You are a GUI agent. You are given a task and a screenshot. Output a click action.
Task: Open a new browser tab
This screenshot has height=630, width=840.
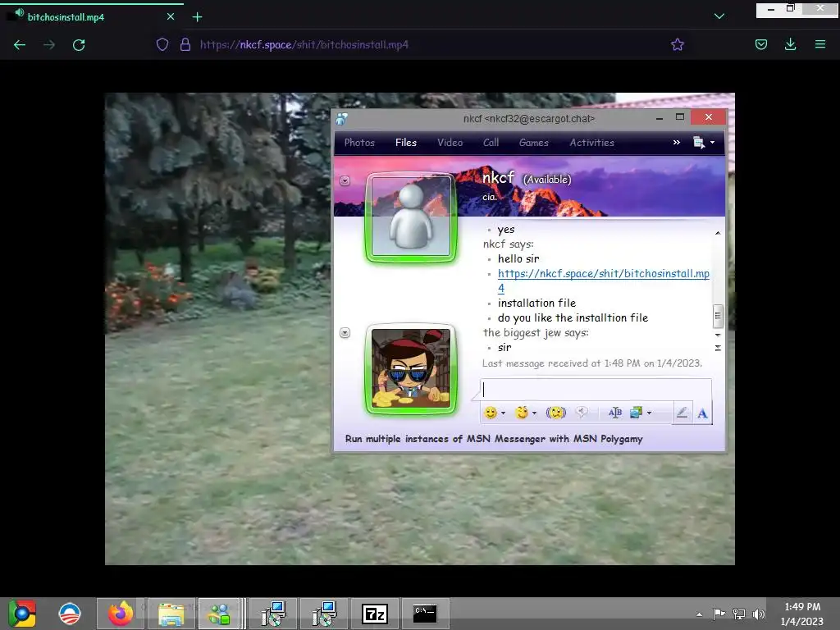(197, 17)
